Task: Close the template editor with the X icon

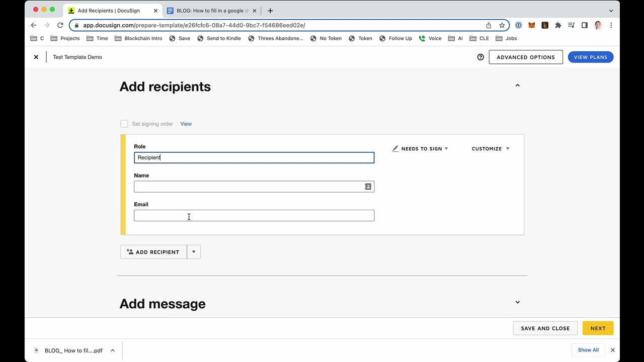Action: pos(36,57)
